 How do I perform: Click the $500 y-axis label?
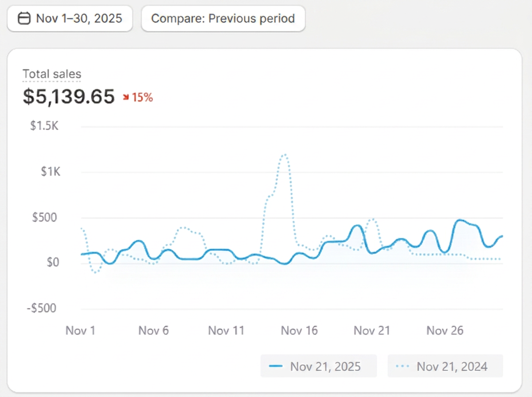(x=45, y=218)
